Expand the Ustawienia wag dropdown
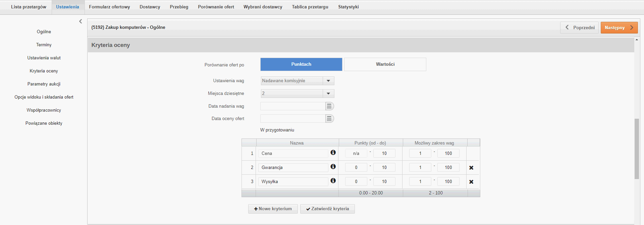The height and width of the screenshot is (225, 644). point(328,81)
